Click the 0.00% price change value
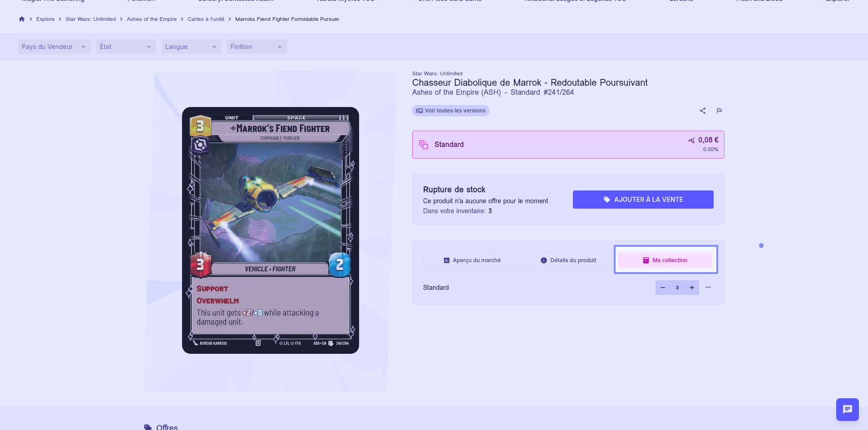This screenshot has height=430, width=868. click(711, 150)
